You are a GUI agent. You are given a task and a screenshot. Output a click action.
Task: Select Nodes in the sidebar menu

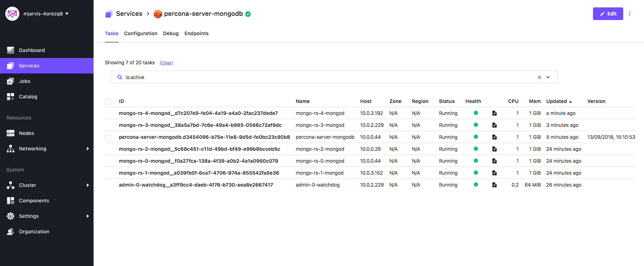[47, 133]
